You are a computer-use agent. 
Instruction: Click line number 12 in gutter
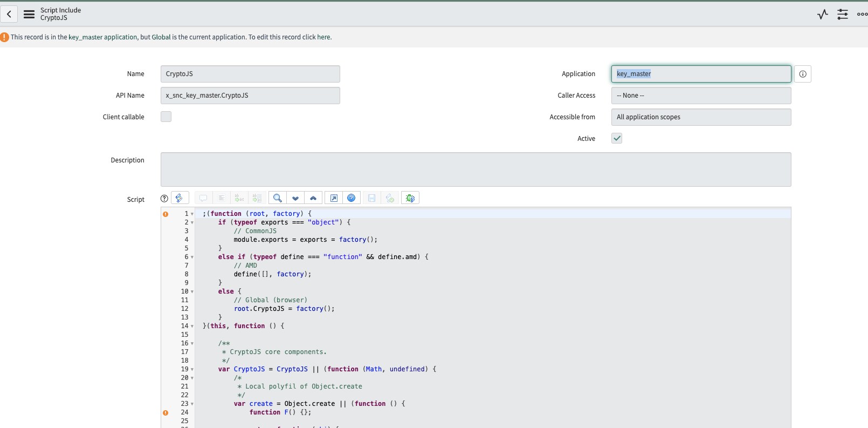pos(184,309)
